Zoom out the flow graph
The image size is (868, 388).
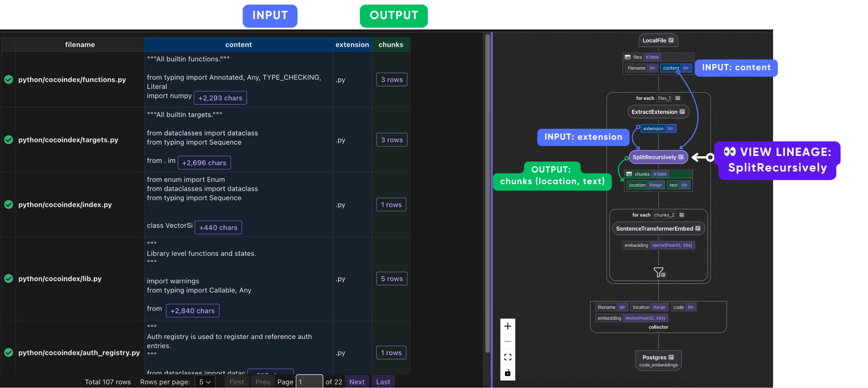click(508, 341)
